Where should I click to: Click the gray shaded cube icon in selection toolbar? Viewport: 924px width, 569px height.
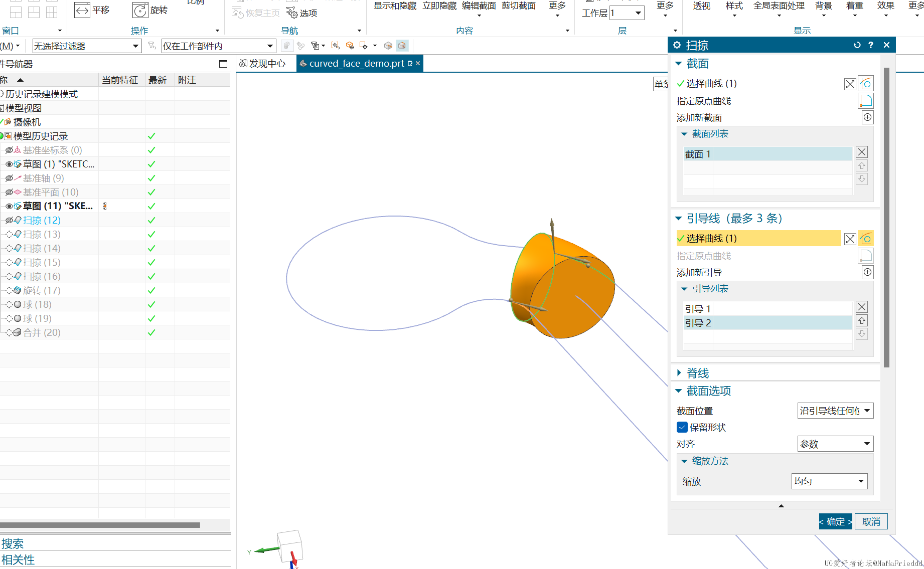388,46
